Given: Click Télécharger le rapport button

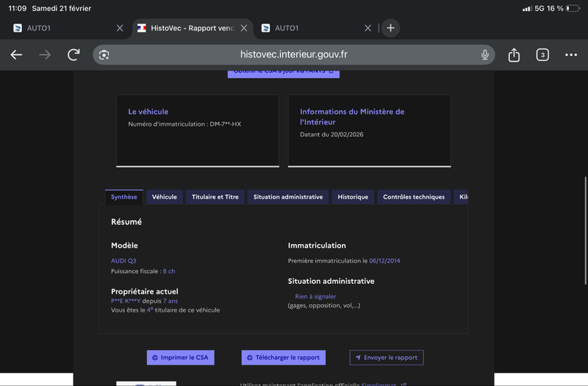Looking at the screenshot, I should coord(283,357).
